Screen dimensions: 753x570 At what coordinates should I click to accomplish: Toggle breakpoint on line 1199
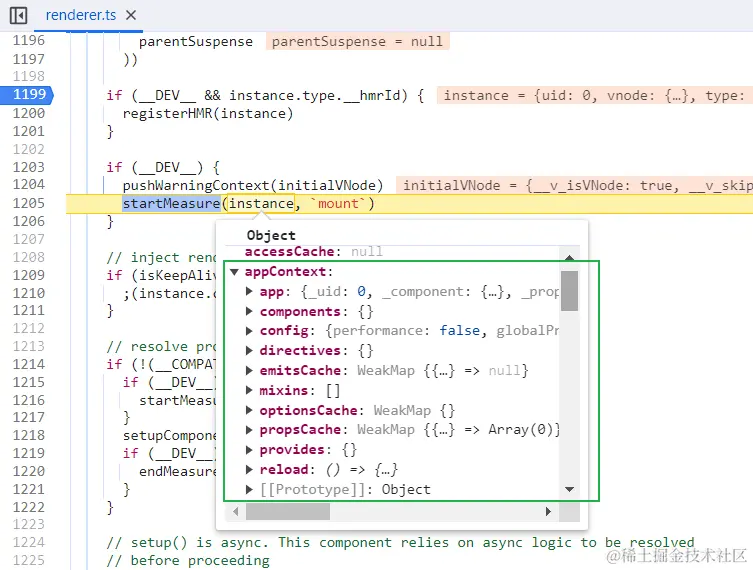coord(29,94)
